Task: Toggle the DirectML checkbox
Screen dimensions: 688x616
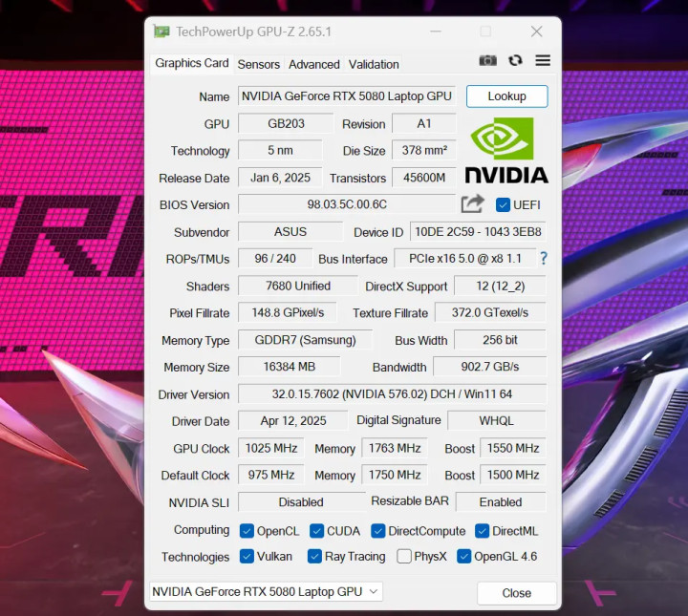Action: [x=482, y=531]
